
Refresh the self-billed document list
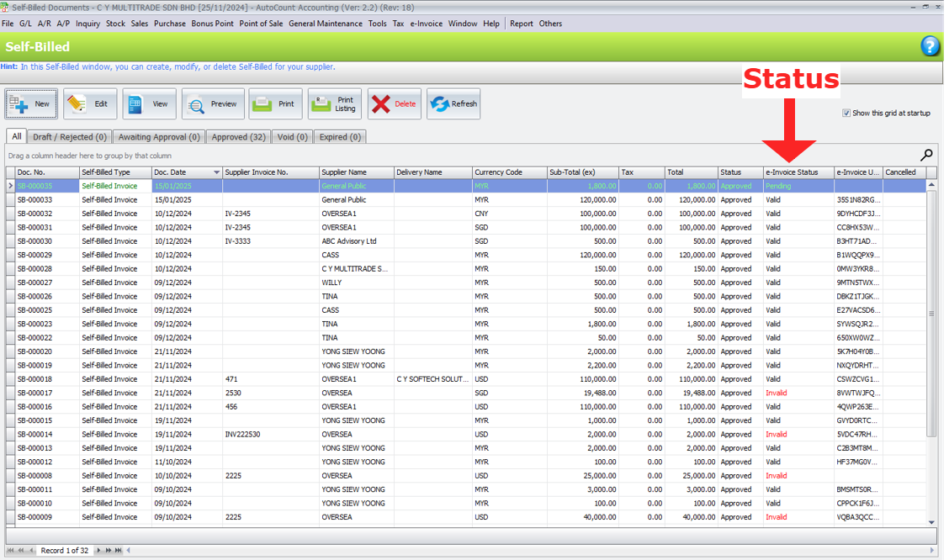(x=453, y=104)
